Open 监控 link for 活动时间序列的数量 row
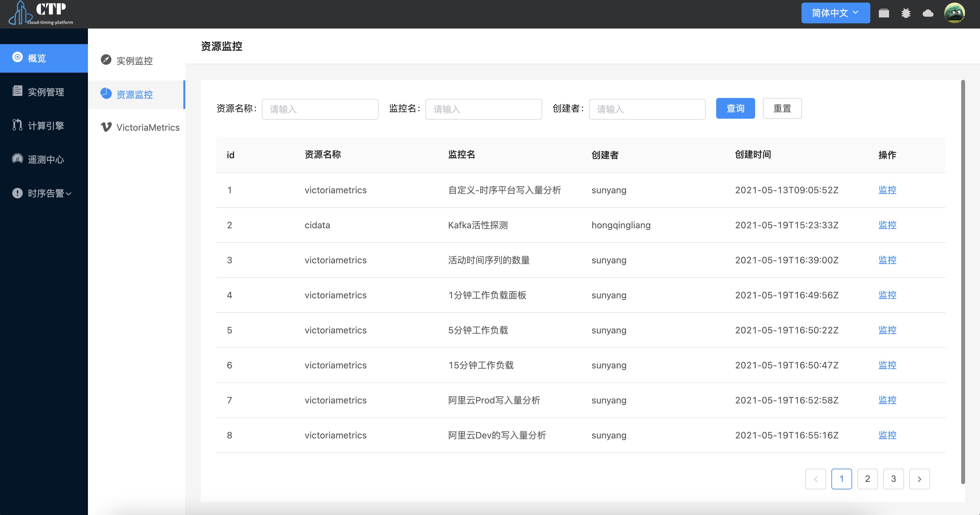This screenshot has height=515, width=980. pos(887,260)
